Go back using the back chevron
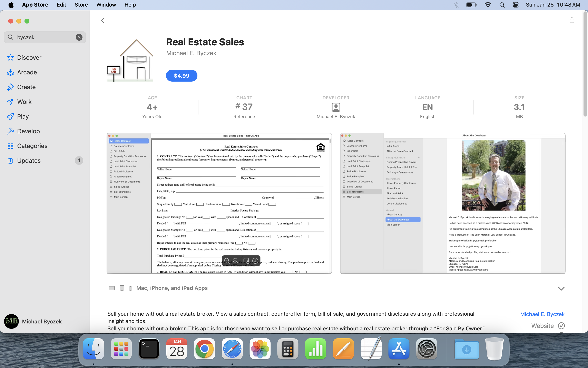Image resolution: width=588 pixels, height=368 pixels. click(x=102, y=21)
